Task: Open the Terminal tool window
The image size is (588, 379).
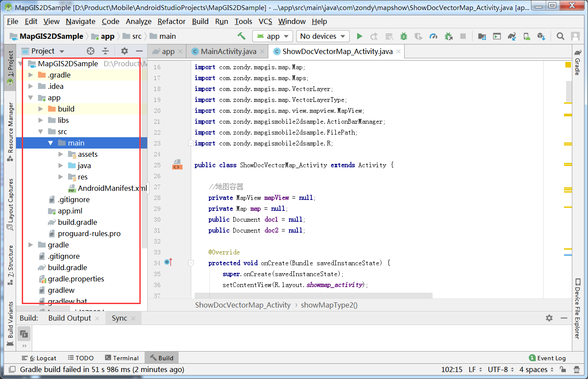Action: [122, 358]
